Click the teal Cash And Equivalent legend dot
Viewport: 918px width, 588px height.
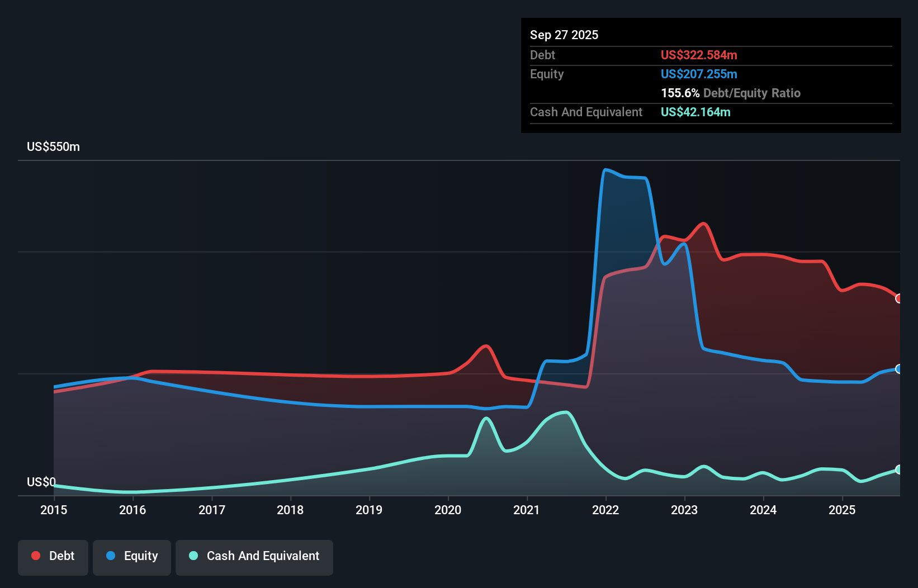[x=192, y=556]
